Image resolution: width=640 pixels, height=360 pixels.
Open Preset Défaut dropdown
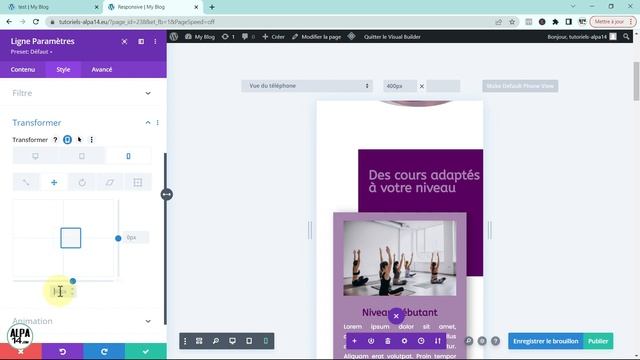click(31, 52)
